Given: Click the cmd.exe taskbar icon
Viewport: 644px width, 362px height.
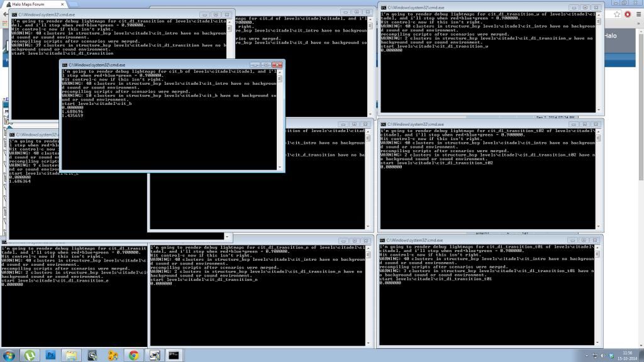Looking at the screenshot, I should tap(174, 355).
